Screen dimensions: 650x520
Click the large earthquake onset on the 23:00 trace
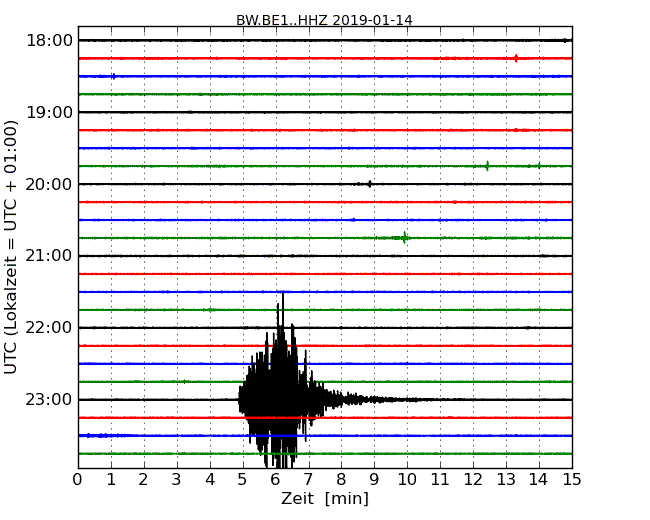(x=240, y=399)
